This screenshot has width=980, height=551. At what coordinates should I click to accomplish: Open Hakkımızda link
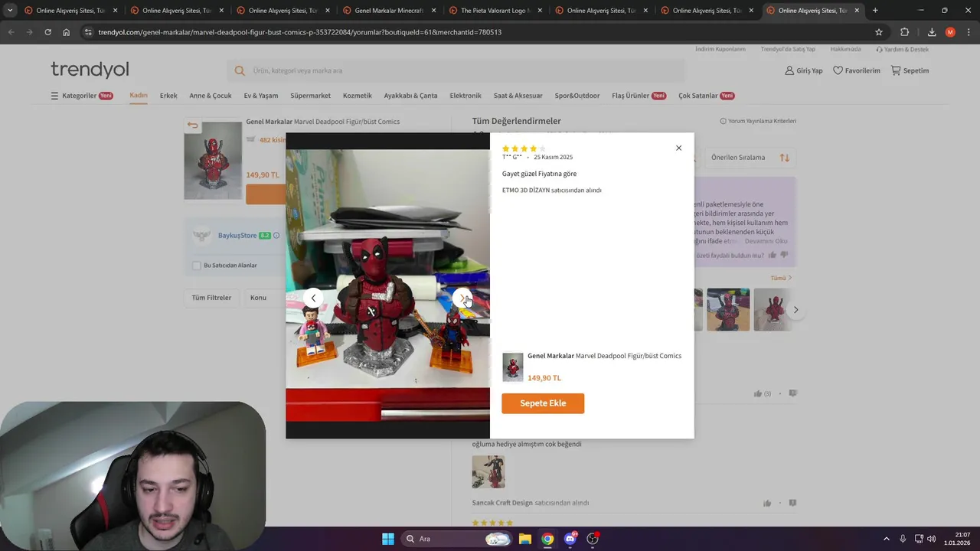[846, 49]
